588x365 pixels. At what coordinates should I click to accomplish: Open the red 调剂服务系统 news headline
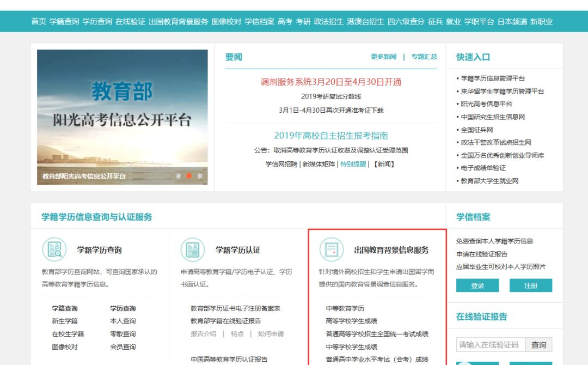click(330, 82)
